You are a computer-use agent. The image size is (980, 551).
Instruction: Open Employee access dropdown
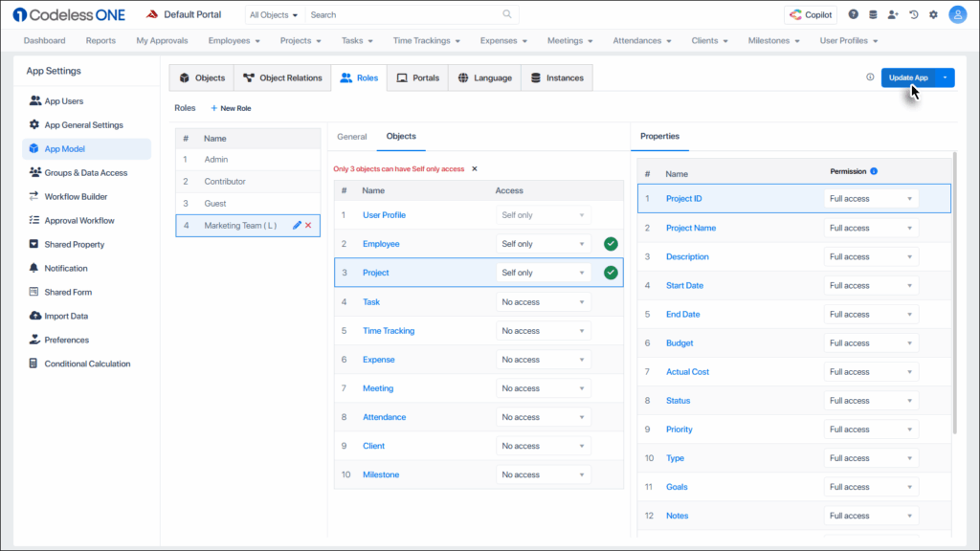point(543,244)
